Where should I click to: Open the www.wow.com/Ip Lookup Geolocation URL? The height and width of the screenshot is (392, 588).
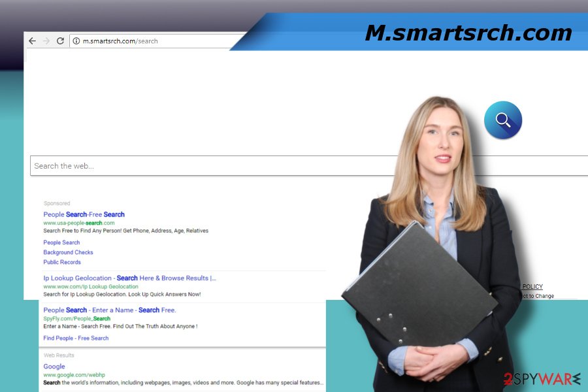coord(91,287)
